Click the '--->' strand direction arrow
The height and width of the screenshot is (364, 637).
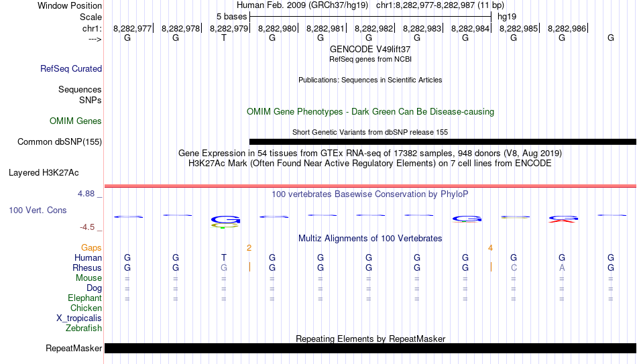pyautogui.click(x=95, y=40)
